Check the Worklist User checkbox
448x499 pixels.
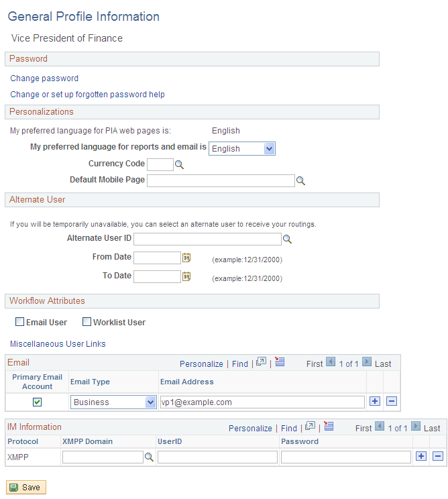pos(87,322)
